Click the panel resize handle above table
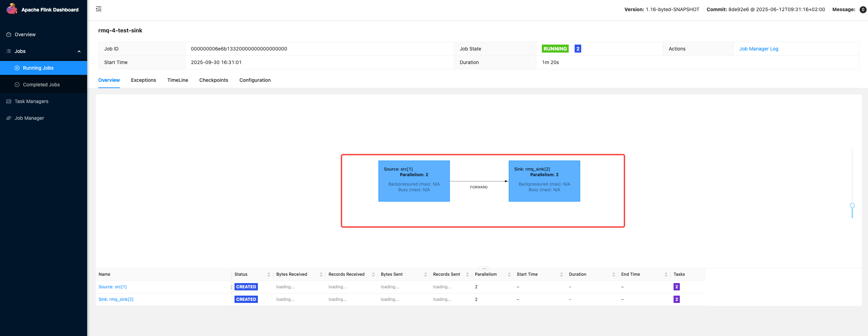Screen dimensions: 868x336 coord(484,268)
